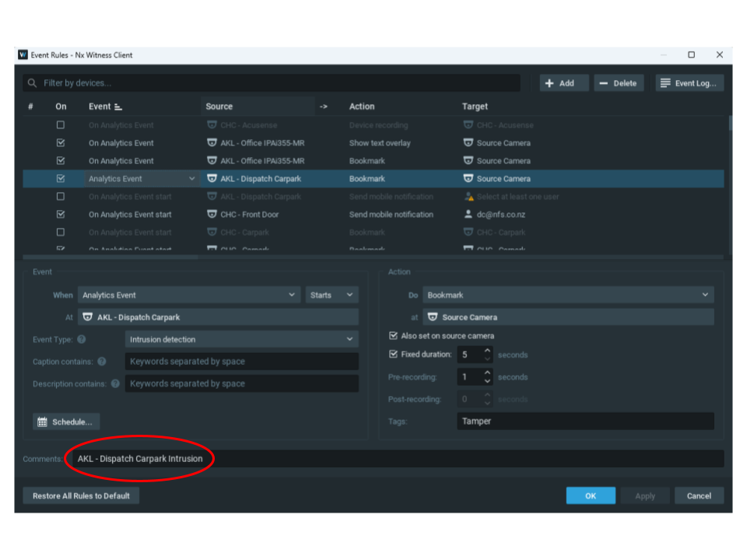Open the When Analytics Event dropdown
This screenshot has width=747, height=560.
[x=189, y=296]
